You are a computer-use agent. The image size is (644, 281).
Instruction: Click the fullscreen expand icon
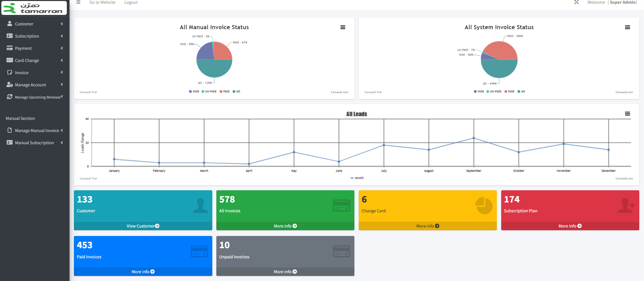[x=577, y=2]
